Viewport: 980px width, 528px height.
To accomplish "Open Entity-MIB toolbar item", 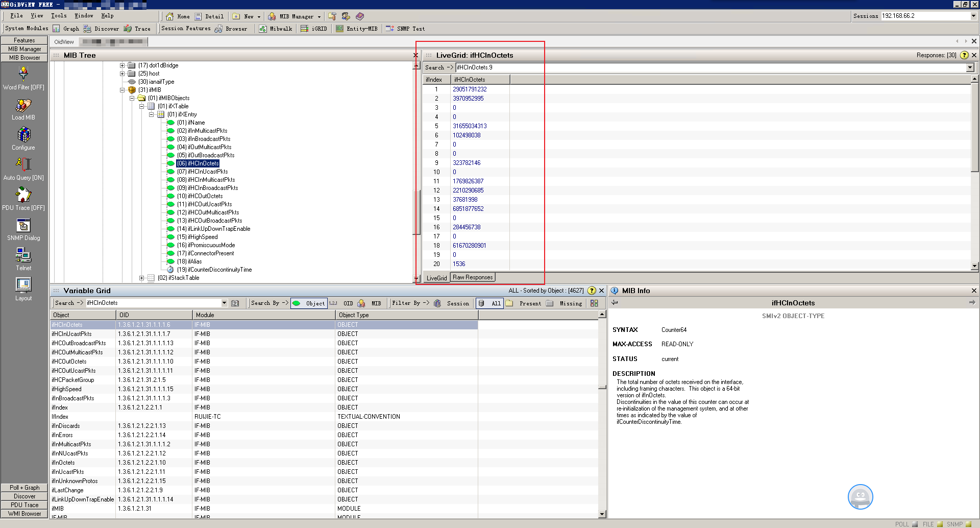I will point(357,29).
